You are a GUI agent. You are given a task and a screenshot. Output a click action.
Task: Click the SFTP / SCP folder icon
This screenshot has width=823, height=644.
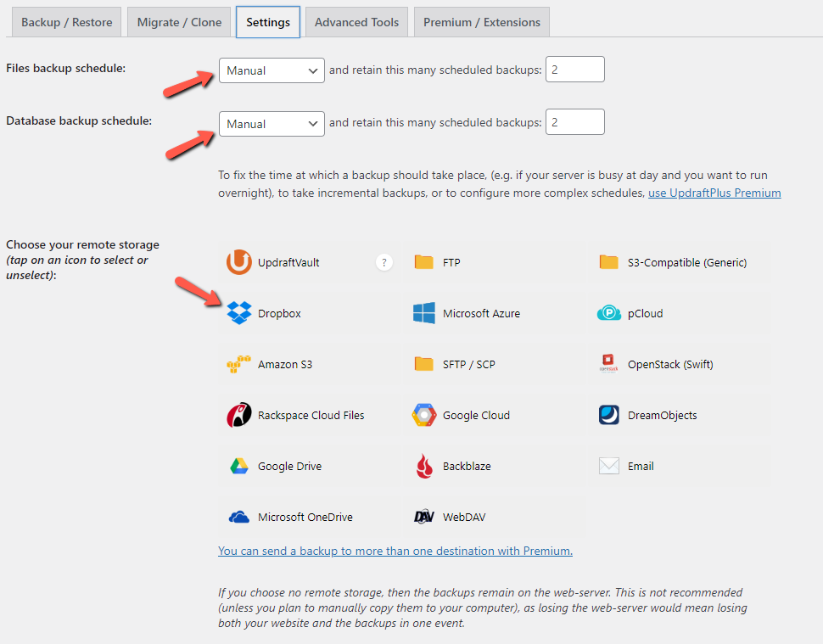[423, 364]
